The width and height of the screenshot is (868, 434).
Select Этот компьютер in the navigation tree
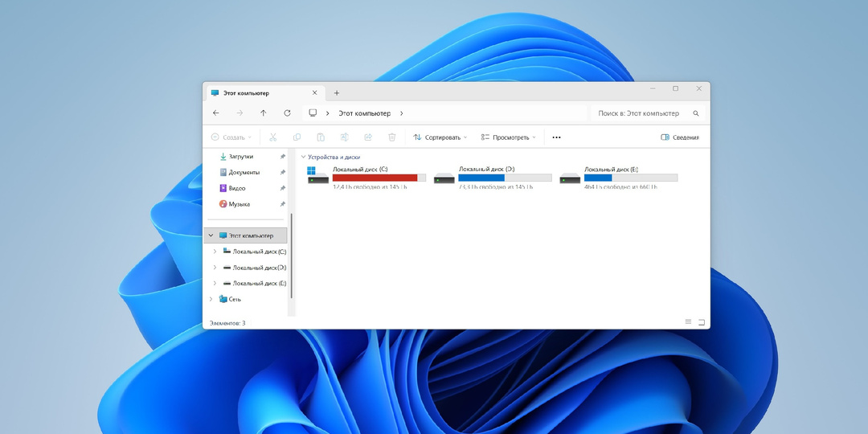(x=246, y=235)
